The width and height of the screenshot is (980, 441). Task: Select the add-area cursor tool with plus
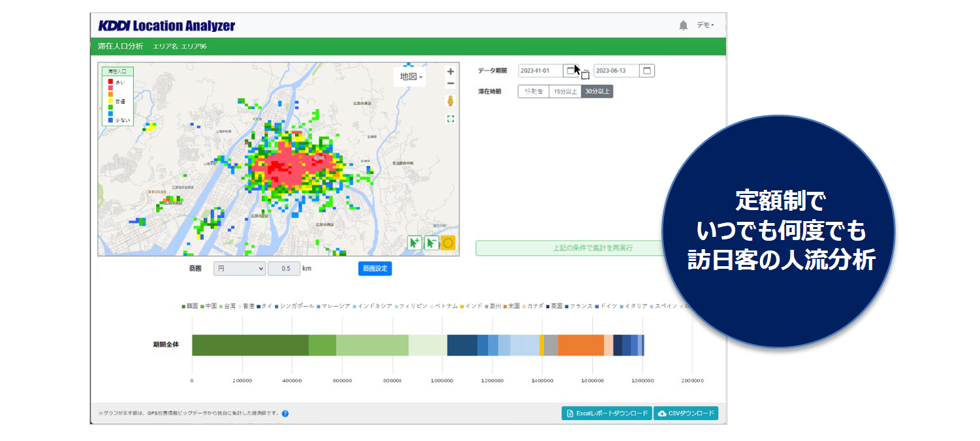(415, 243)
